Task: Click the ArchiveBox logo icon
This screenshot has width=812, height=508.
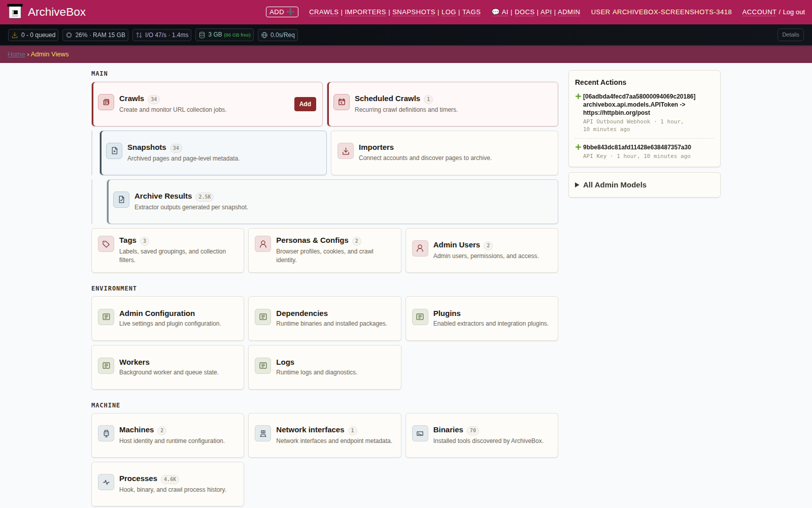Action: pyautogui.click(x=15, y=12)
